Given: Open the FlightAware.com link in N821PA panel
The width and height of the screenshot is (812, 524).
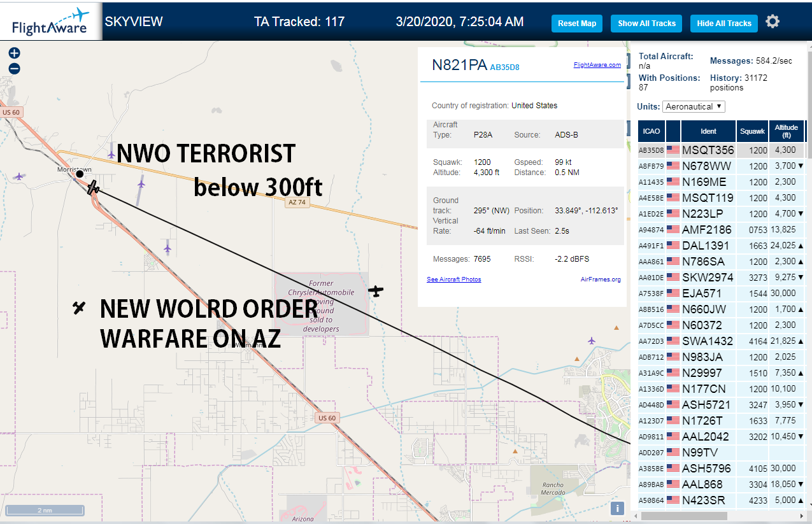Looking at the screenshot, I should pyautogui.click(x=597, y=65).
